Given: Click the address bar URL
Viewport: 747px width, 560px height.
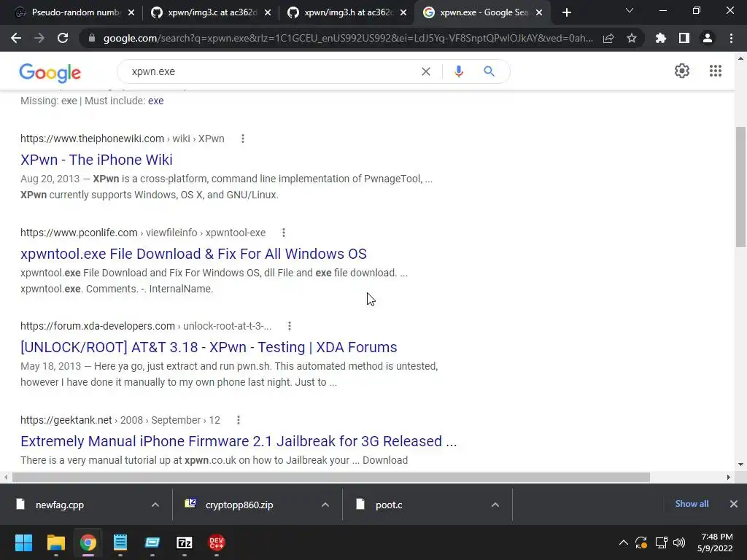Looking at the screenshot, I should pos(348,38).
